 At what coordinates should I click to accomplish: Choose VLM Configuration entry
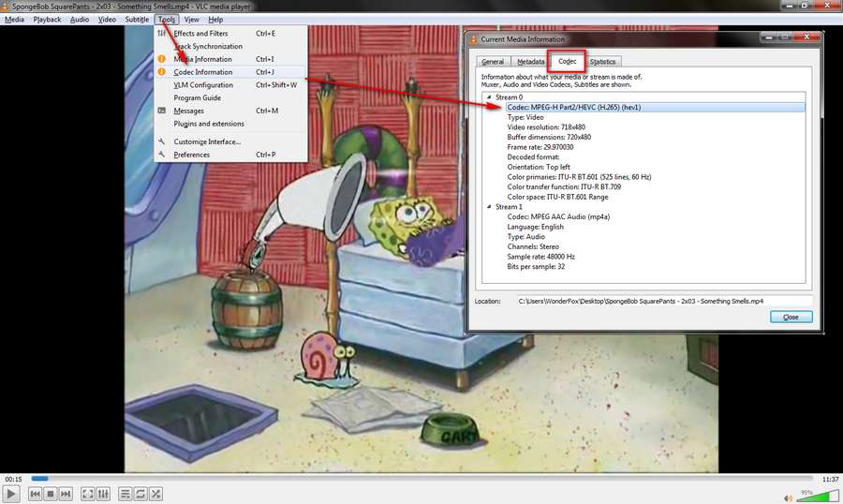230,85
